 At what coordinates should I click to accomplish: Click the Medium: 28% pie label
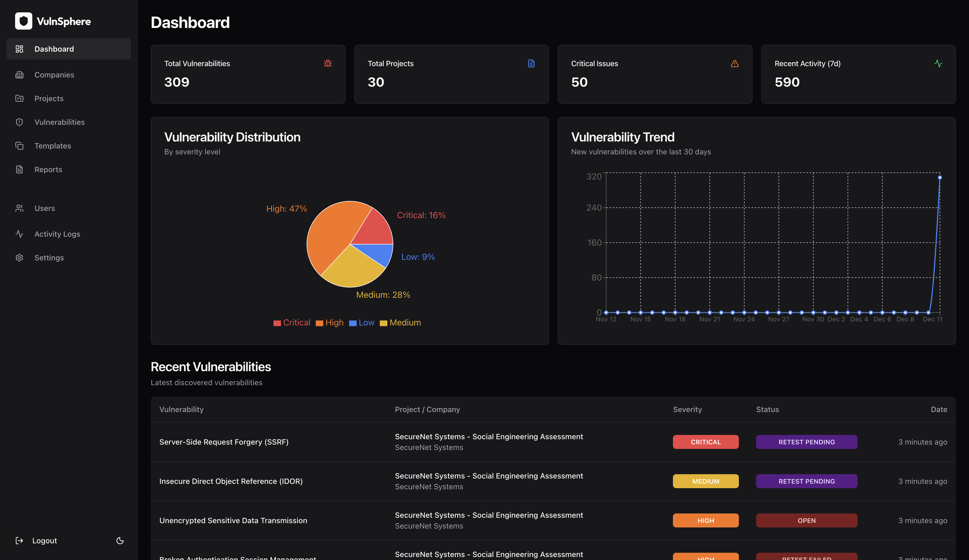click(383, 295)
